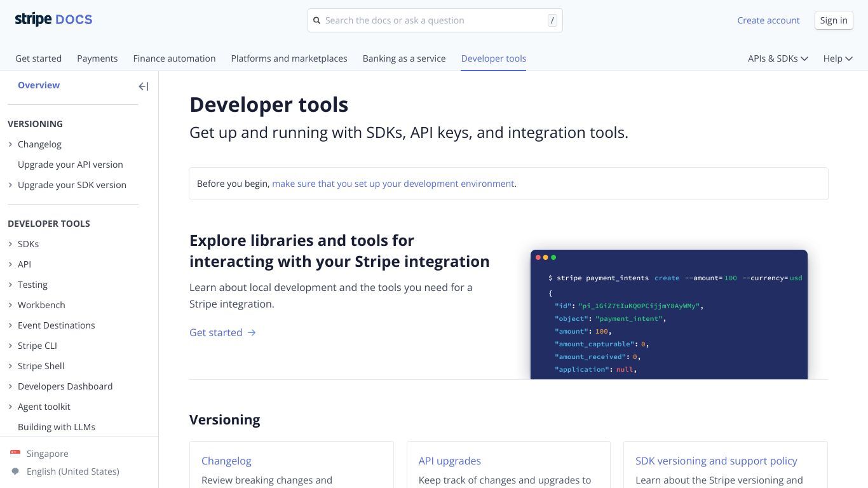Image resolution: width=868 pixels, height=488 pixels.
Task: Change language English (United States)
Action: point(73,471)
